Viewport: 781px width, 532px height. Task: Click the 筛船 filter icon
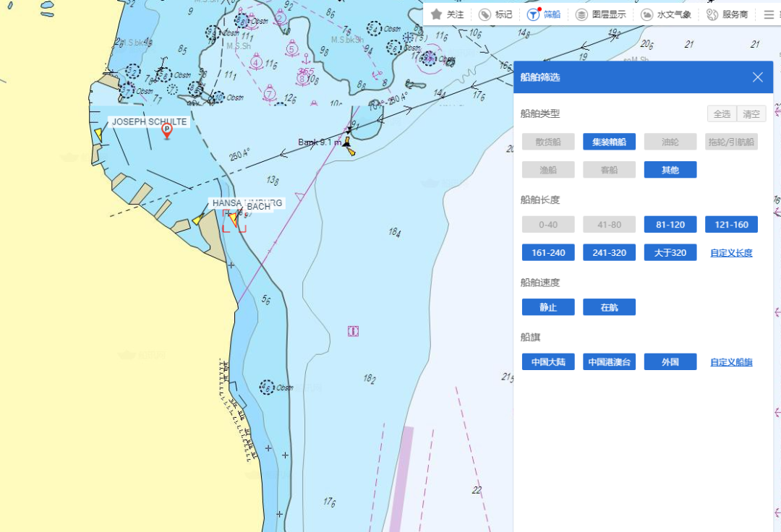coord(533,14)
